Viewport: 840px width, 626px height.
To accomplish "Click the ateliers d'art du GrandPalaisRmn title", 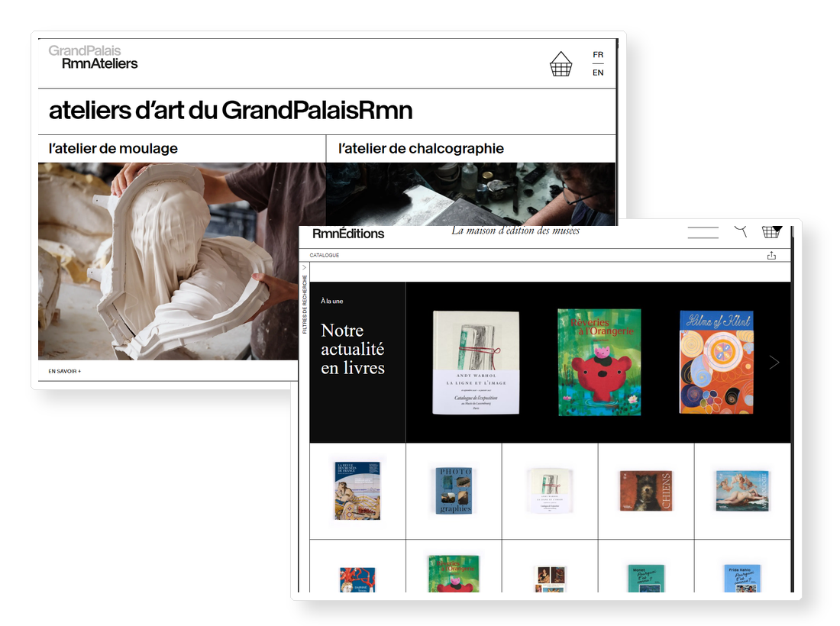I will coord(231,110).
